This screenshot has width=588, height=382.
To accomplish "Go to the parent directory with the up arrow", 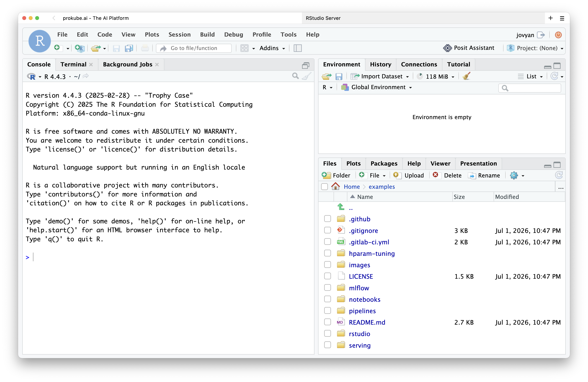I will click(x=341, y=207).
